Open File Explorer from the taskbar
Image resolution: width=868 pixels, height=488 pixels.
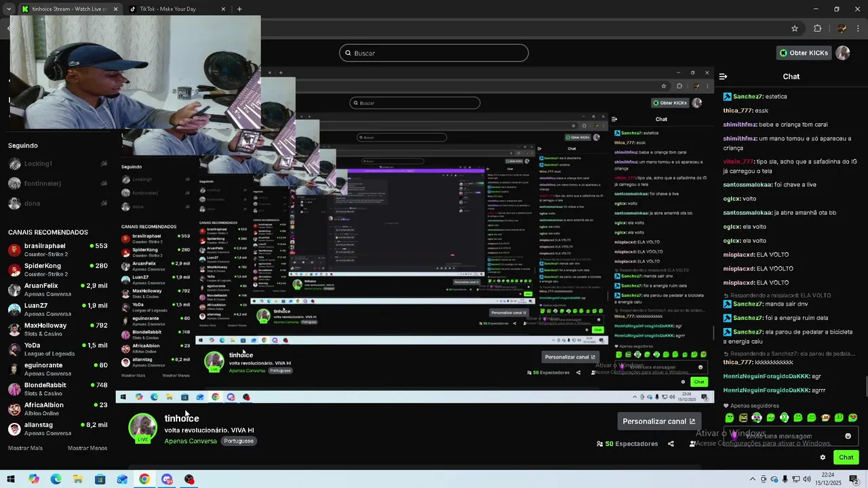(x=78, y=479)
